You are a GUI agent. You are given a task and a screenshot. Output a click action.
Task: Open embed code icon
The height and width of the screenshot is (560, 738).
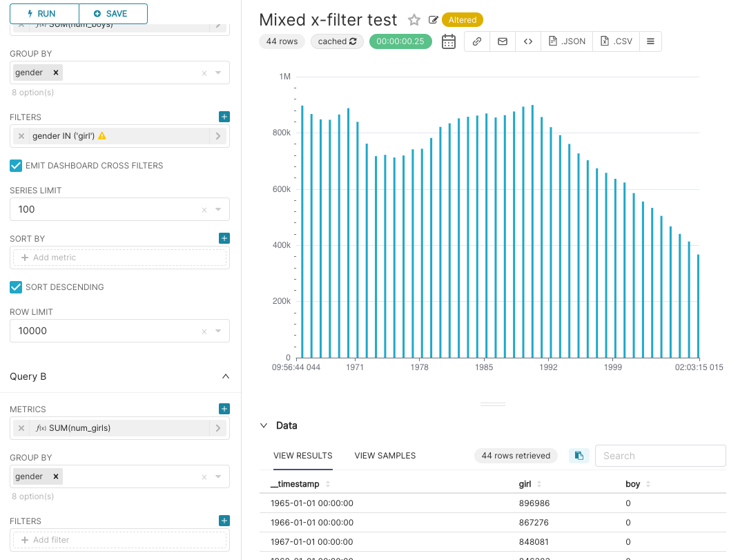pos(528,41)
